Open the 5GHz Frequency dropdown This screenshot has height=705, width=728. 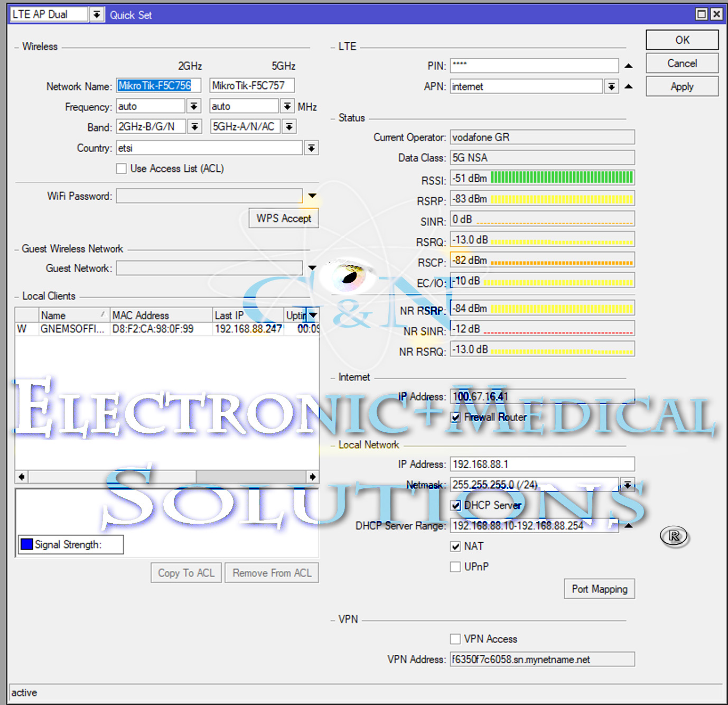(x=287, y=106)
